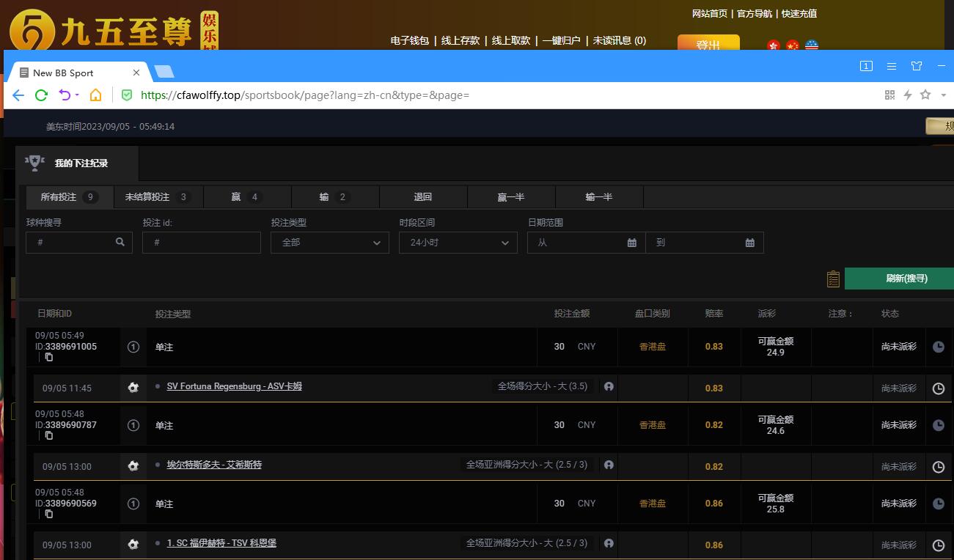Image resolution: width=954 pixels, height=560 pixels.
Task: Click the 投注 id input field
Action: coord(202,243)
